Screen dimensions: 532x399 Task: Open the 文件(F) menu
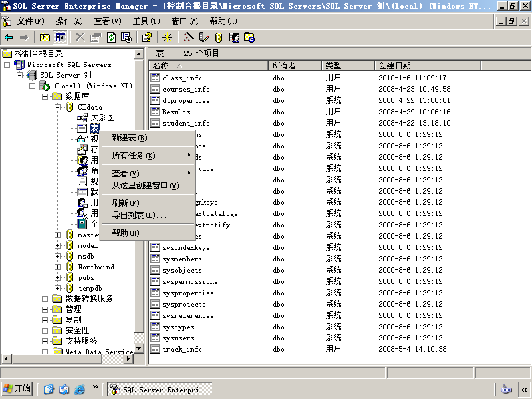[x=31, y=21]
